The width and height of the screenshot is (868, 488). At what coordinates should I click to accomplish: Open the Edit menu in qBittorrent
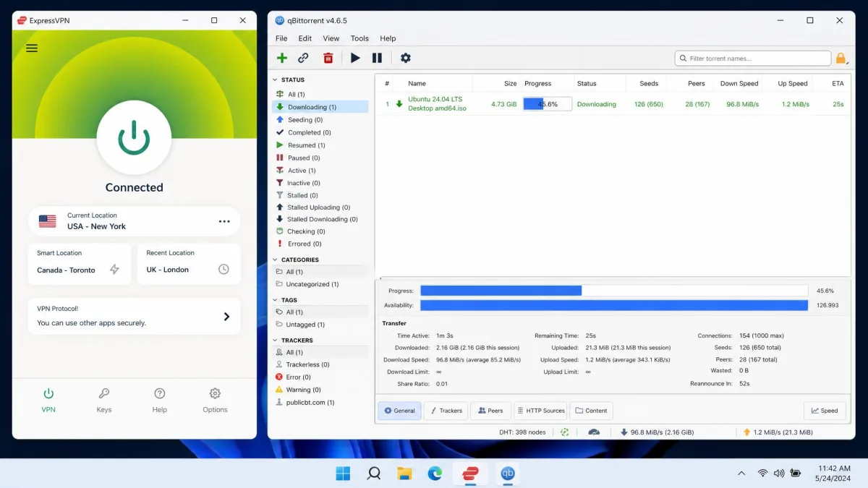[305, 38]
